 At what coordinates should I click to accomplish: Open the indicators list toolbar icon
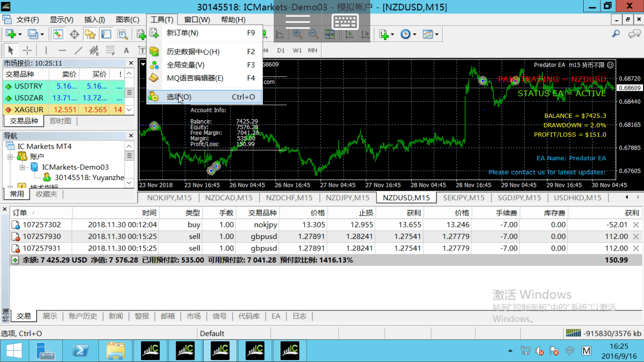coord(384,34)
